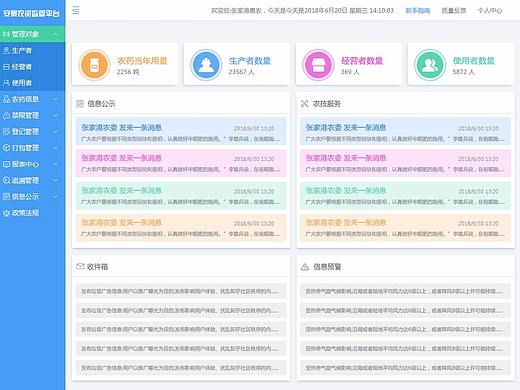Image resolution: width=520 pixels, height=390 pixels.
Task: Click the 管理对象 sidebar icon
Action: point(6,34)
